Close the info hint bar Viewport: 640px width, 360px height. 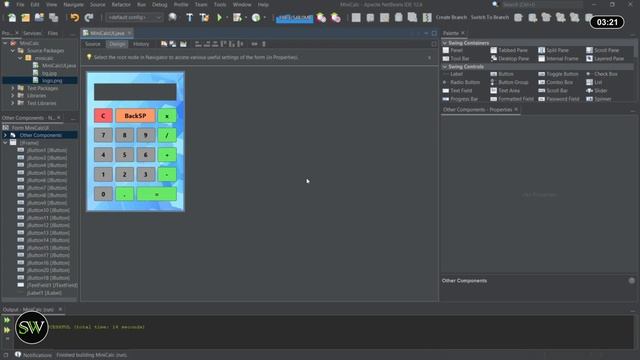coord(429,58)
